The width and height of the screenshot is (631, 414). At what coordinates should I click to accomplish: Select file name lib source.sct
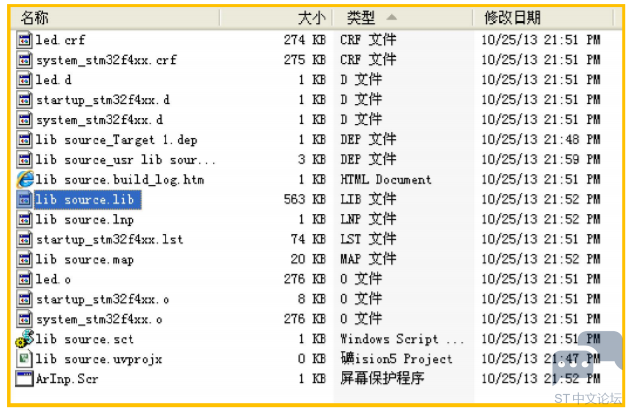tap(85, 339)
